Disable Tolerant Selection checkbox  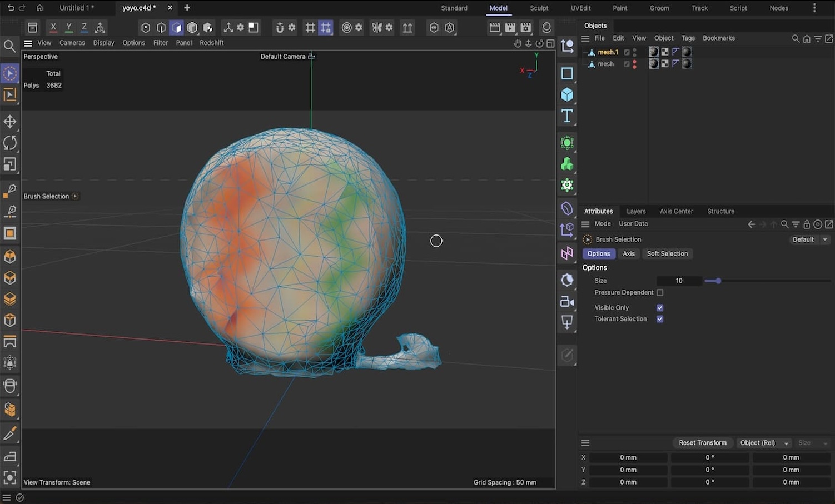pyautogui.click(x=660, y=319)
